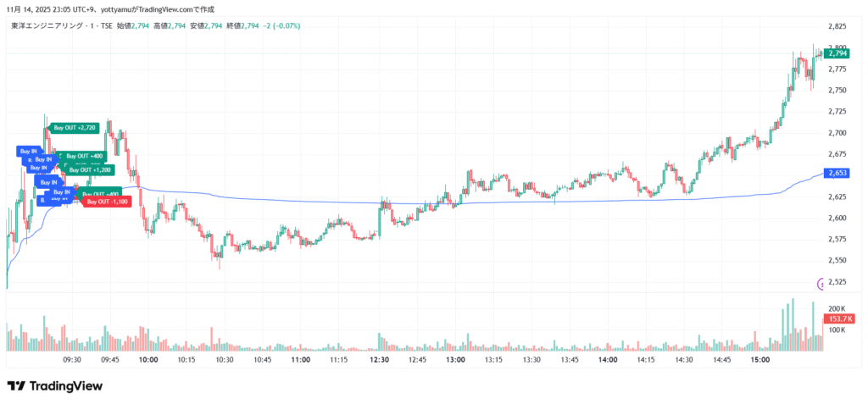Click the 10:00 label on the time axis
This screenshot has width=868, height=404.
coord(148,359)
